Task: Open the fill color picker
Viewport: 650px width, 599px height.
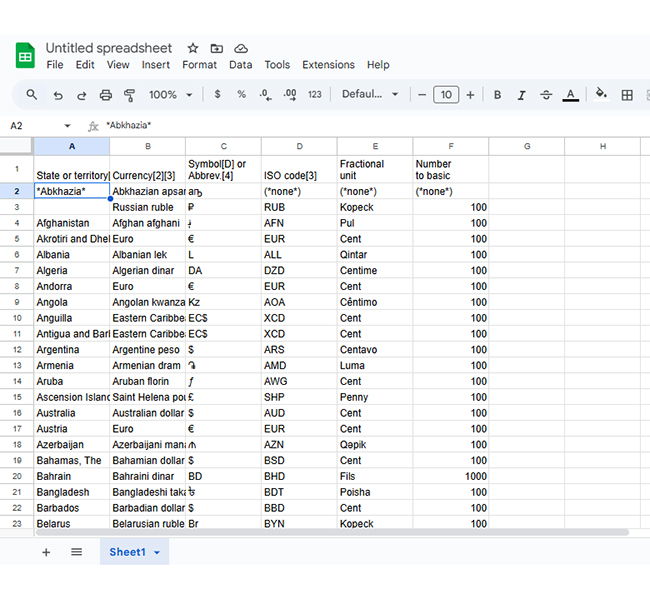Action: (600, 95)
